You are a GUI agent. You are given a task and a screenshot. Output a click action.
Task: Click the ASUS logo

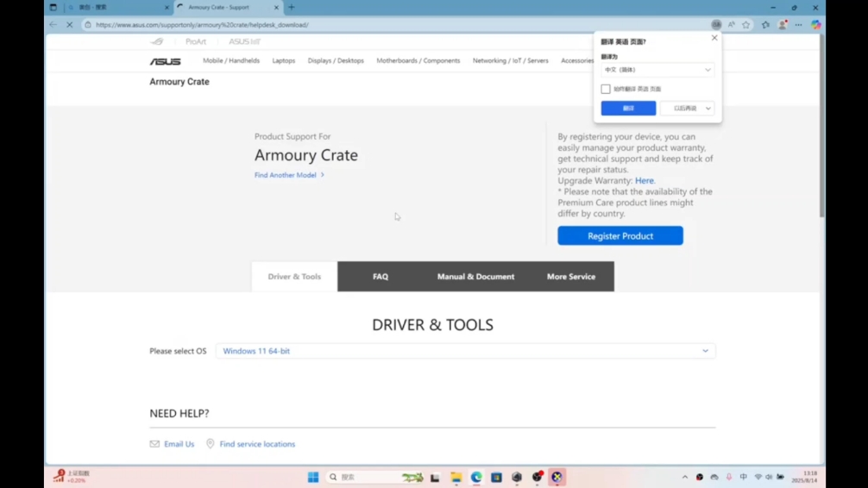pos(165,61)
